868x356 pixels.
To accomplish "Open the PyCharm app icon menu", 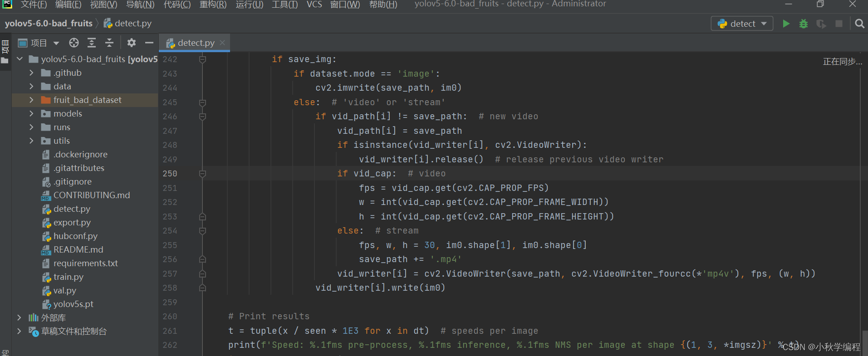I will point(7,5).
